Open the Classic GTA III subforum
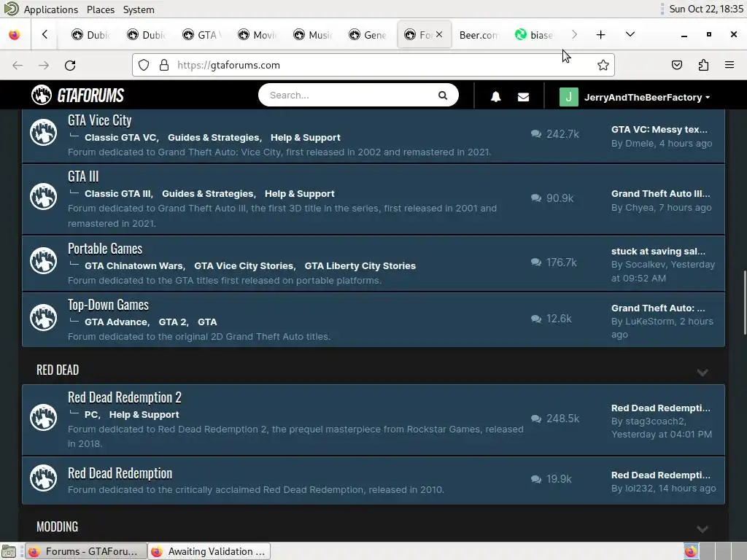The width and height of the screenshot is (747, 560). coord(117,194)
